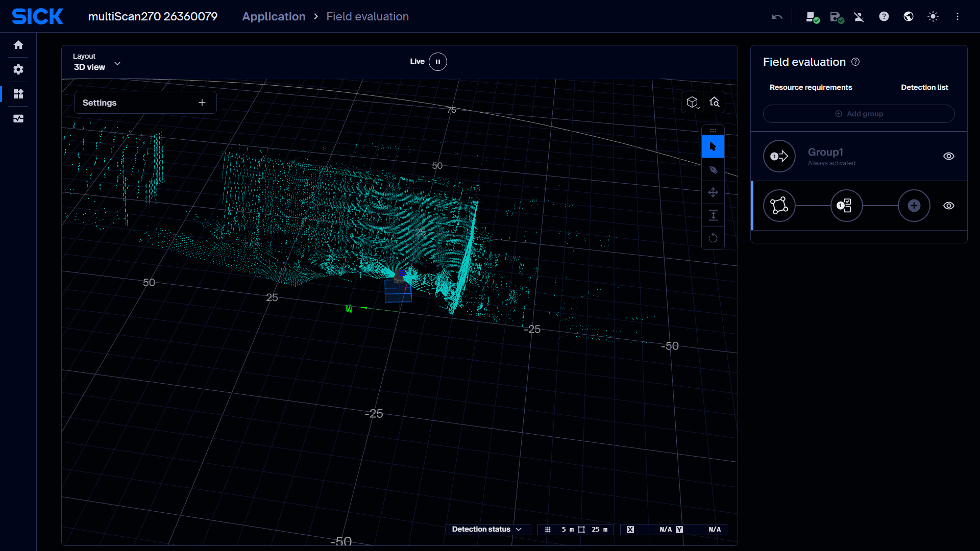This screenshot has height=551, width=980.
Task: Expand the Settings panel plus
Action: click(202, 103)
